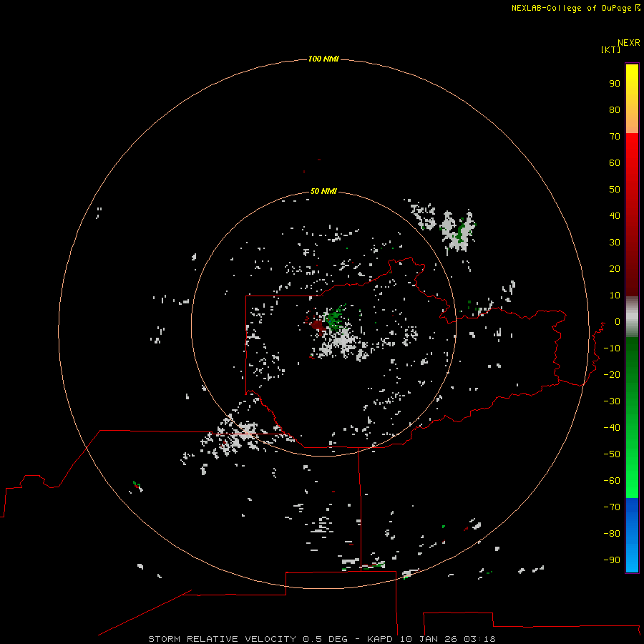Click the -20 value on the velocity scale
This screenshot has height=644, width=644.
[x=612, y=375]
